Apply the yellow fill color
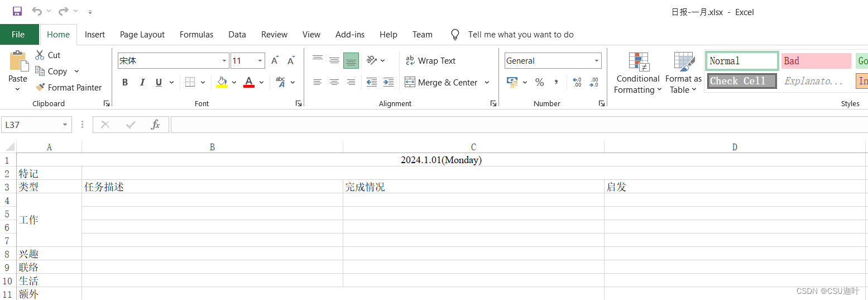 (x=222, y=82)
